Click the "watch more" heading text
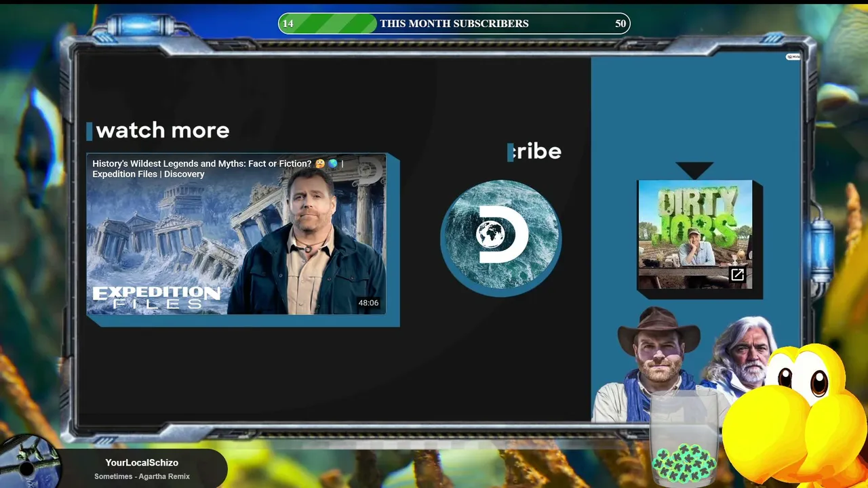The image size is (868, 488). tap(163, 130)
